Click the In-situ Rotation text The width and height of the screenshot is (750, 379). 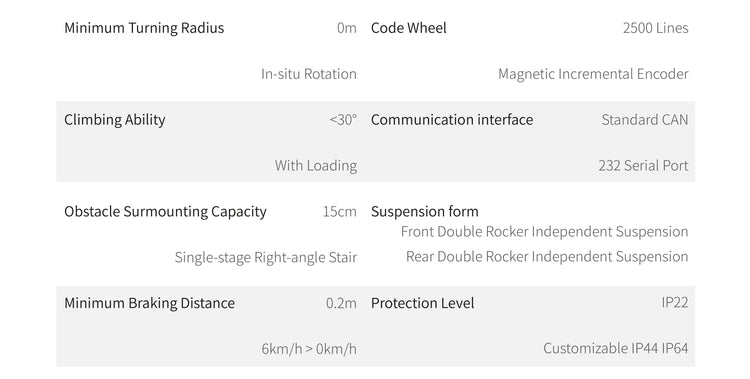click(309, 74)
